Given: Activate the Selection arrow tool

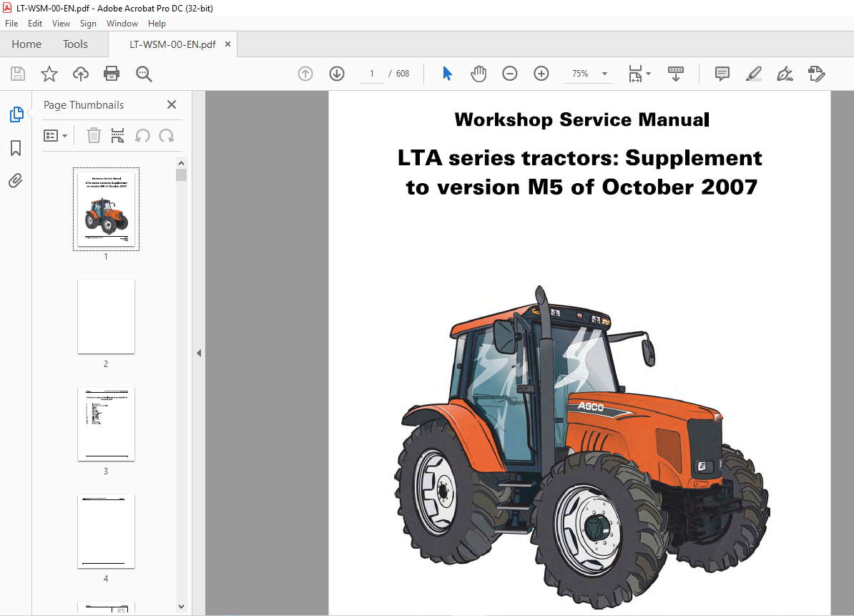Looking at the screenshot, I should pos(447,74).
